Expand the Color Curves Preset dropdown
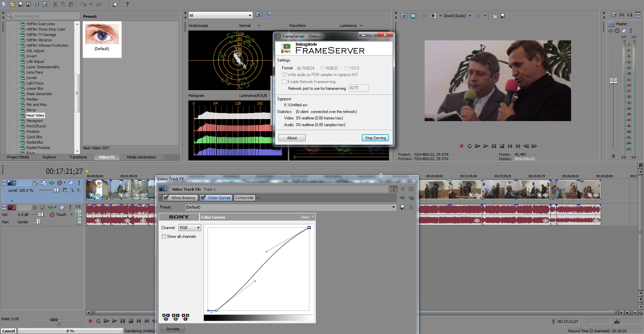 coord(393,207)
